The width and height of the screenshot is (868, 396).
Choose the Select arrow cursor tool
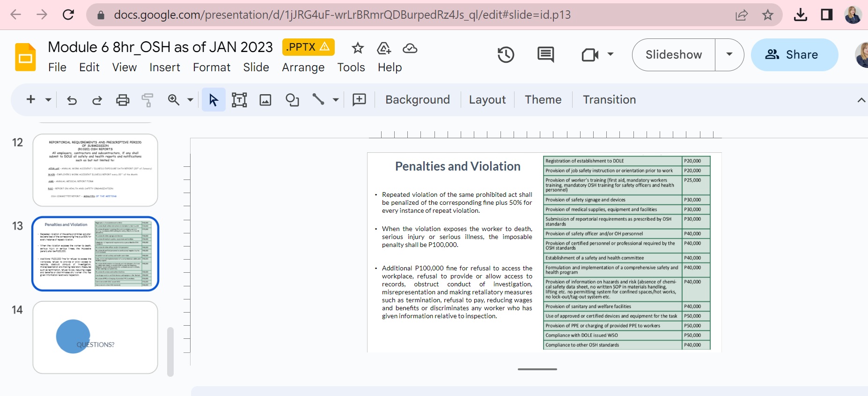point(213,100)
